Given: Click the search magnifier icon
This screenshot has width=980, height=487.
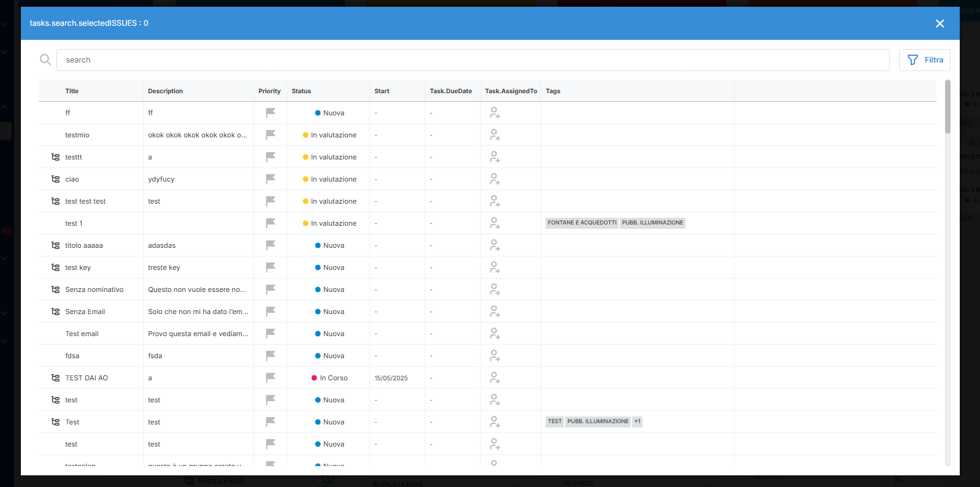Looking at the screenshot, I should click(x=45, y=59).
